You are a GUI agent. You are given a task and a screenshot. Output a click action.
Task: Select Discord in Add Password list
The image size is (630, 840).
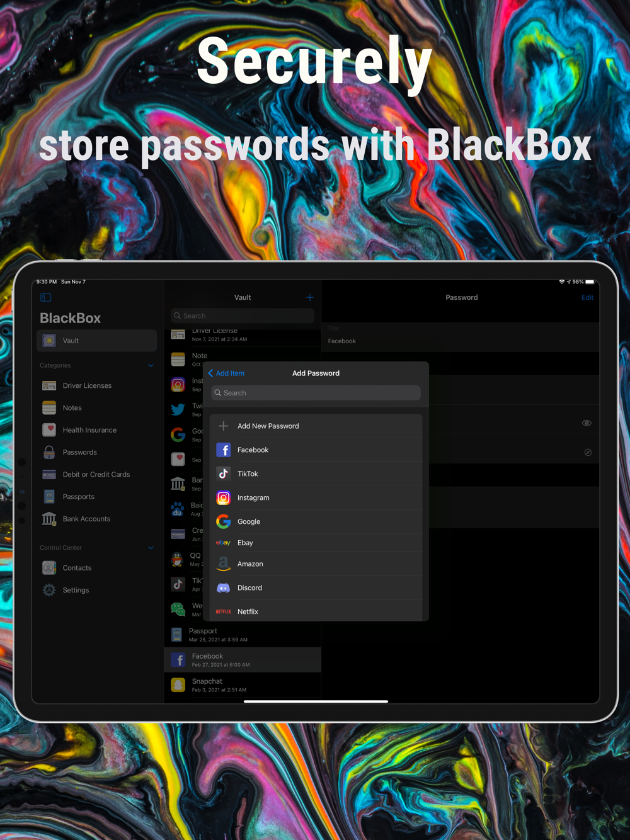click(x=316, y=588)
